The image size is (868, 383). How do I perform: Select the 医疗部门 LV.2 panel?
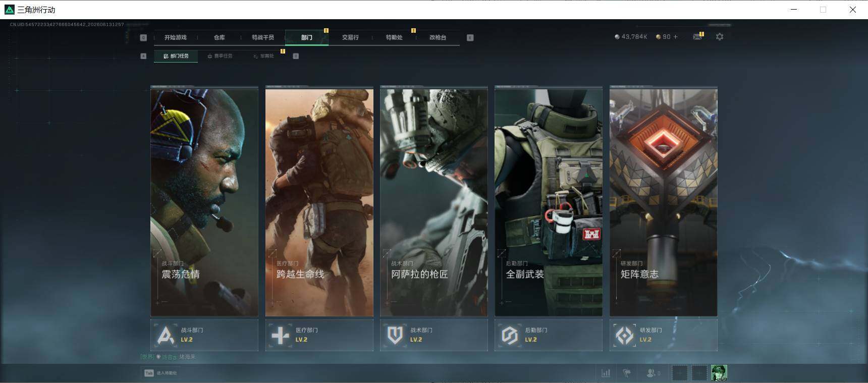pos(319,335)
